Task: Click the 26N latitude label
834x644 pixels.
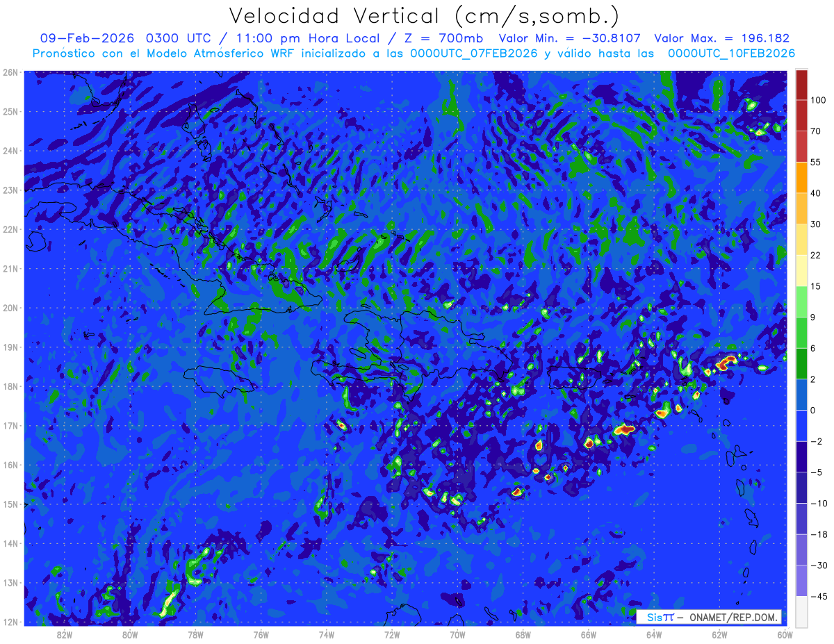Action: [10, 72]
